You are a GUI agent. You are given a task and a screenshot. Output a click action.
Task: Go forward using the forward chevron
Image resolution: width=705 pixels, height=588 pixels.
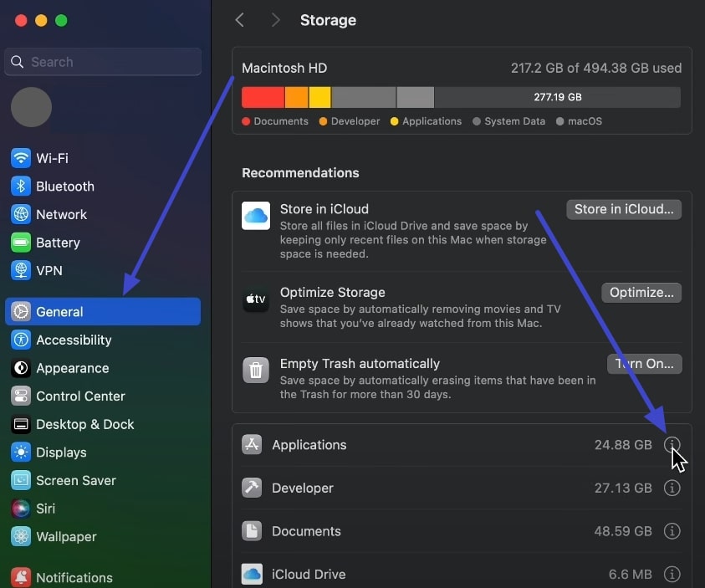pos(276,20)
